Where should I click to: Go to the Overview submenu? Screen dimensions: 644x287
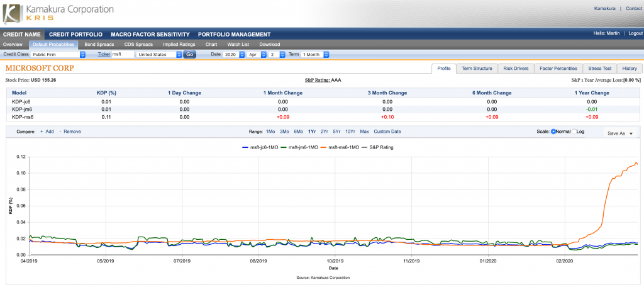(13, 45)
